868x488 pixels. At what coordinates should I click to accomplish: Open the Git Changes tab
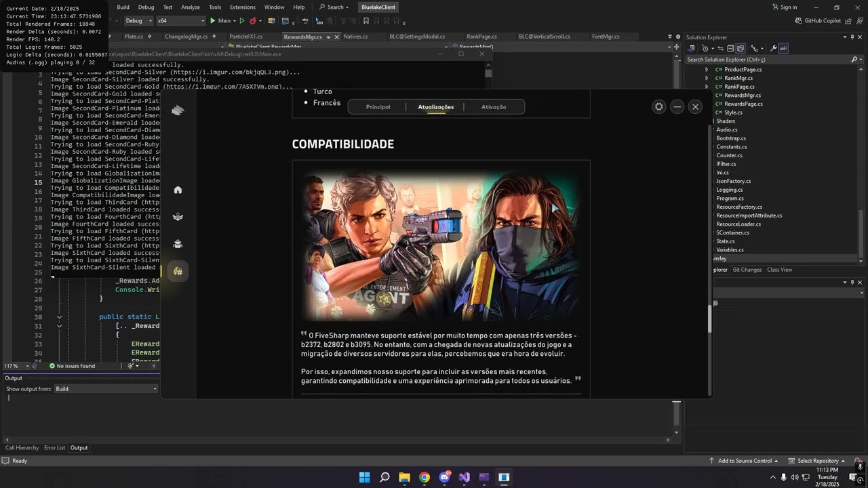click(x=747, y=270)
